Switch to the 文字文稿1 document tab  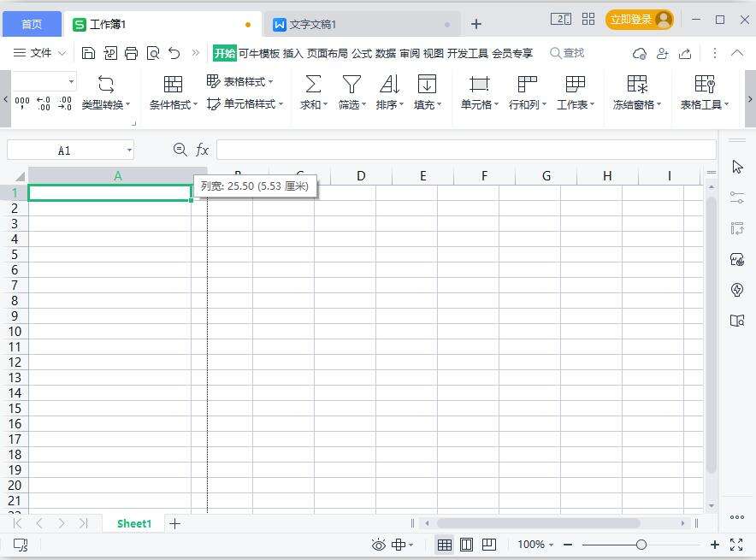click(x=313, y=24)
